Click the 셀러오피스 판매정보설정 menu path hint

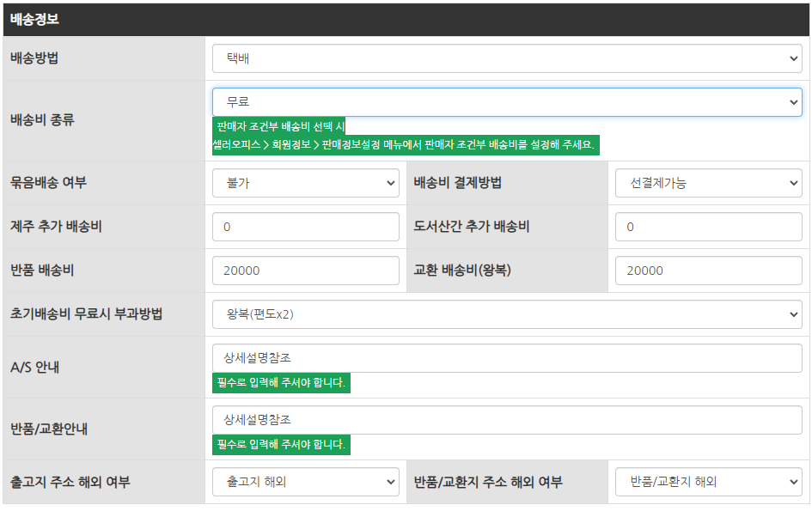tap(405, 145)
